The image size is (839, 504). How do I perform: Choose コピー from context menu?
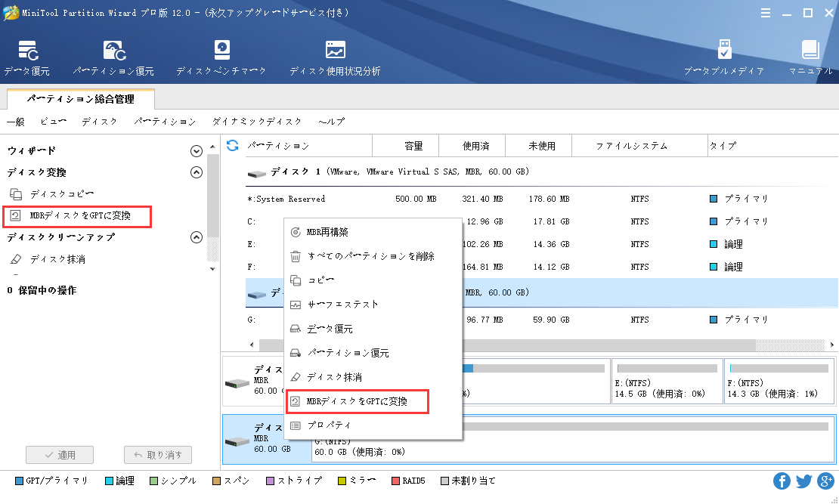pos(373,280)
